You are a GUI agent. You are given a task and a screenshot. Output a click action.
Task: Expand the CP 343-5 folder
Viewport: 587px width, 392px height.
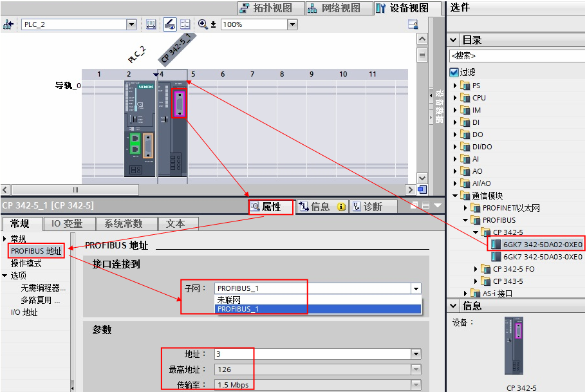tap(476, 281)
